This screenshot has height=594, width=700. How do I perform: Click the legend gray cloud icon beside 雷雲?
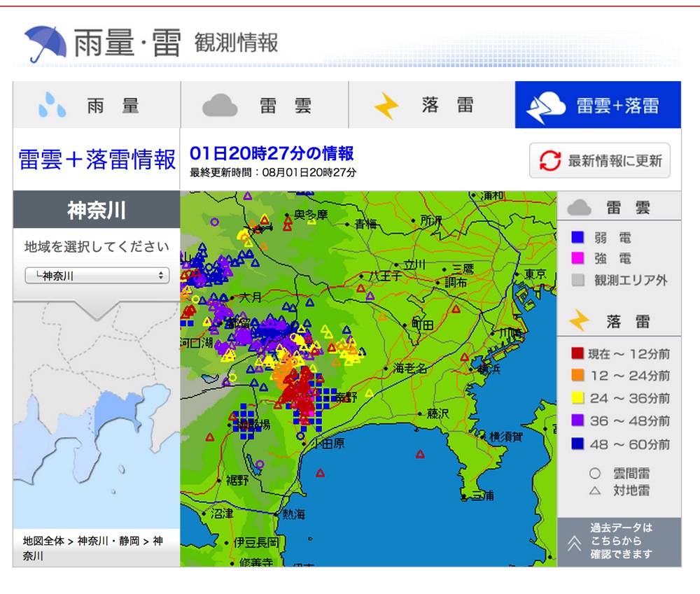click(x=579, y=207)
